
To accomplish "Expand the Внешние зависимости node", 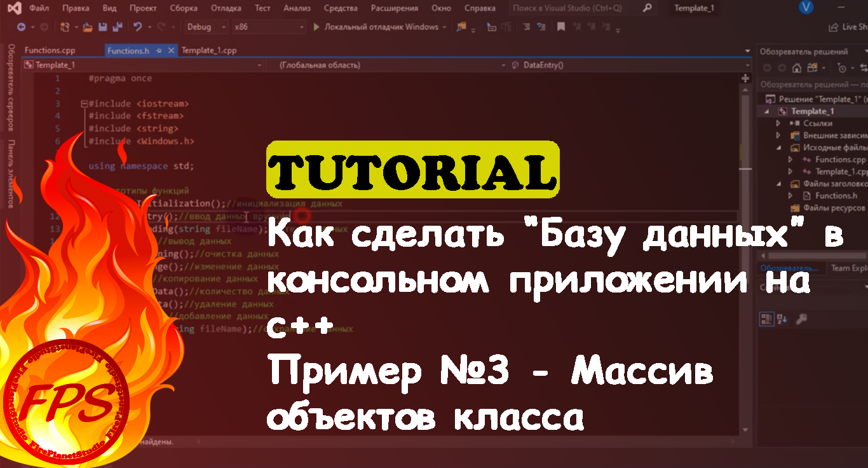I will pyautogui.click(x=778, y=135).
